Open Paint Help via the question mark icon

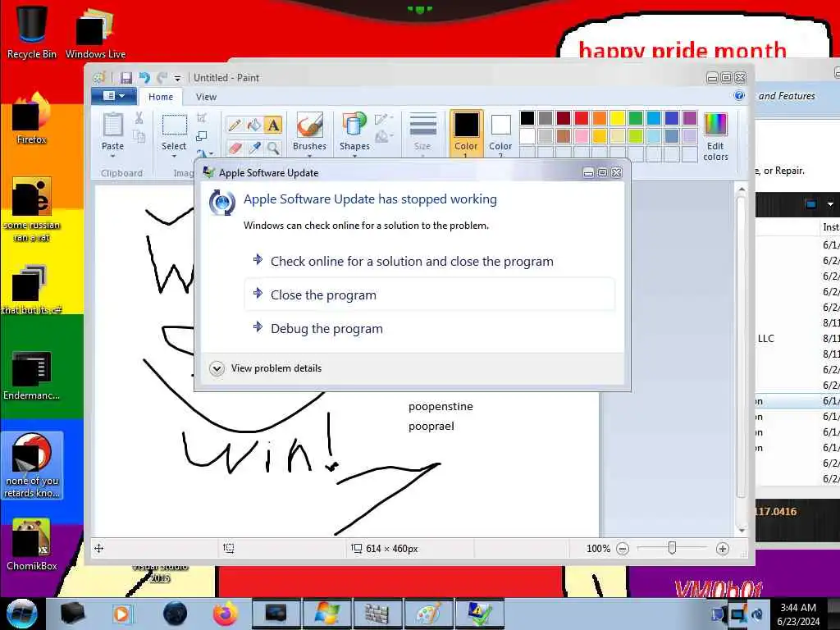pos(739,96)
